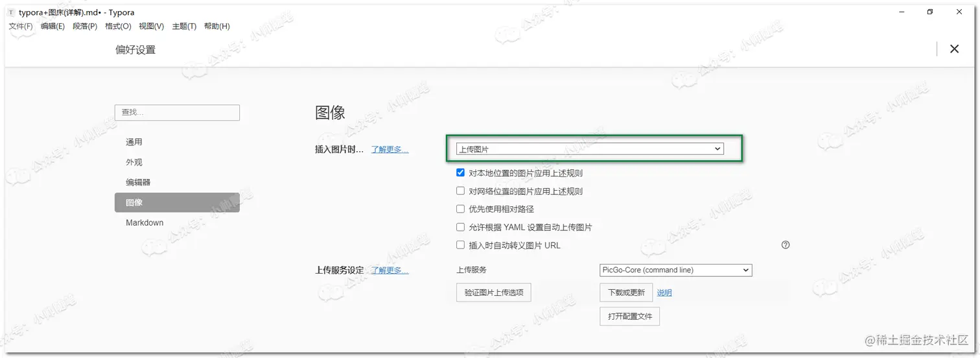Toggle 对本地位置的图片应用上述规则 checkbox

(x=460, y=173)
